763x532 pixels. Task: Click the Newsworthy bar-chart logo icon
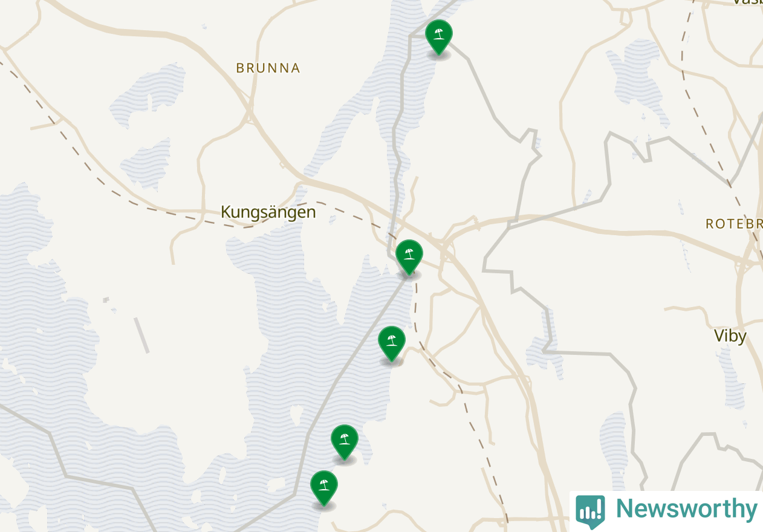590,511
